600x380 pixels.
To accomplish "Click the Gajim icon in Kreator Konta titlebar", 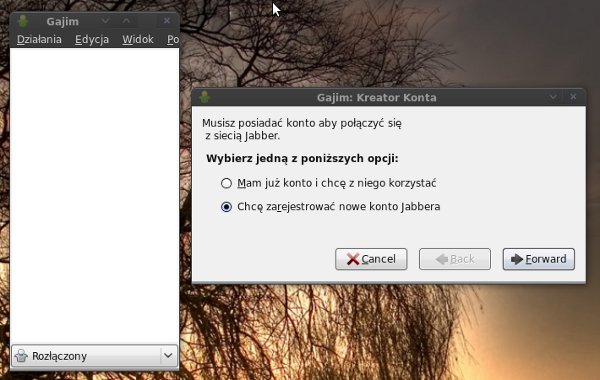I will [205, 97].
